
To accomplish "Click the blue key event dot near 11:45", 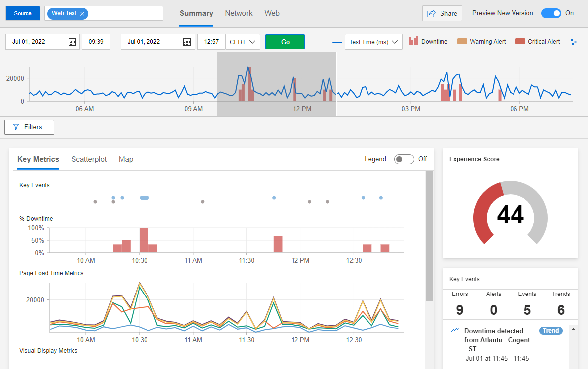I will (274, 198).
